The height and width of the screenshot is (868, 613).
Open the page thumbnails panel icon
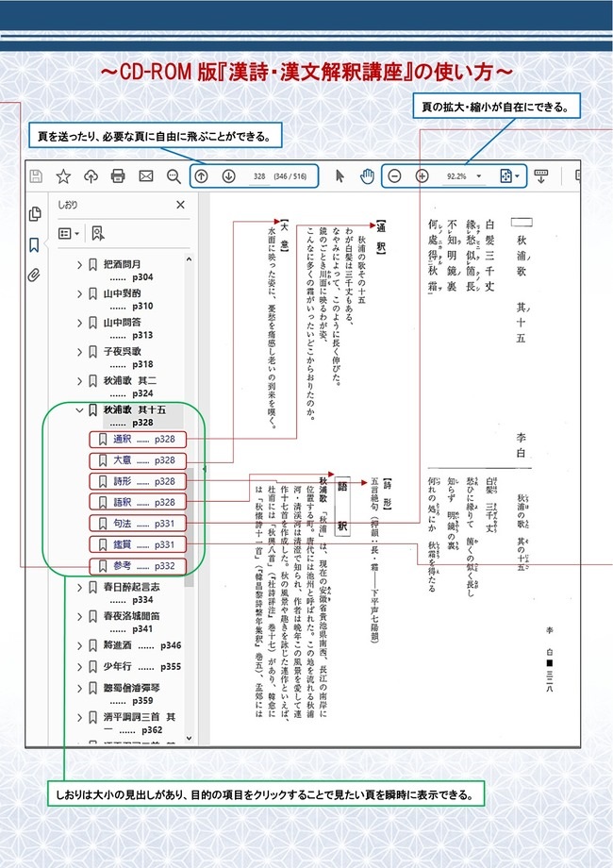click(35, 213)
